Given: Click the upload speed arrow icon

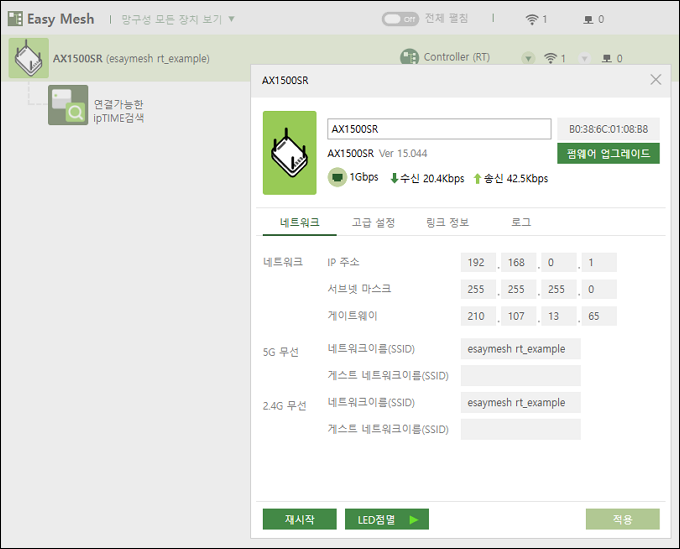Looking at the screenshot, I should pos(477,178).
